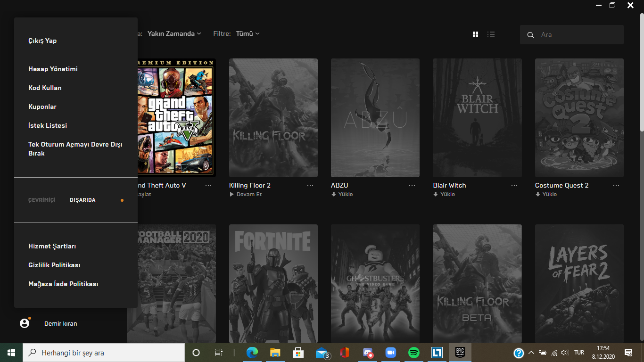Open the taskbar clock and date
644x362 pixels.
point(603,353)
